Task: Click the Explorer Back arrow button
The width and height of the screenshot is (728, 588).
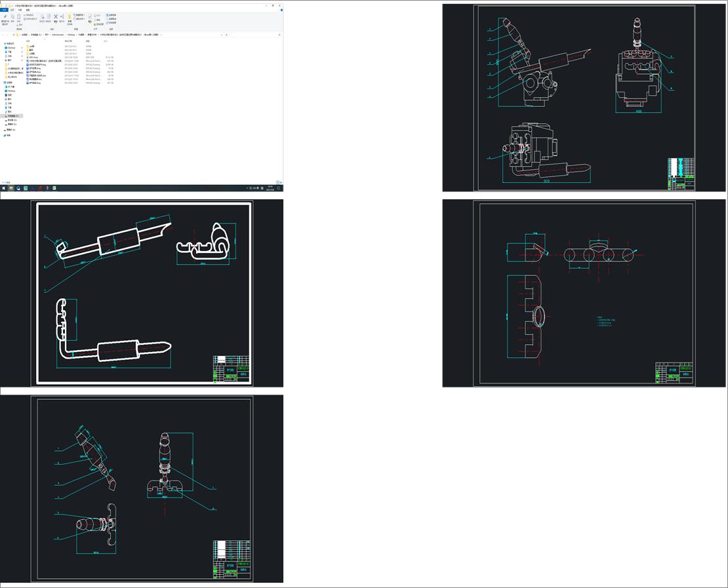Action: [3, 35]
